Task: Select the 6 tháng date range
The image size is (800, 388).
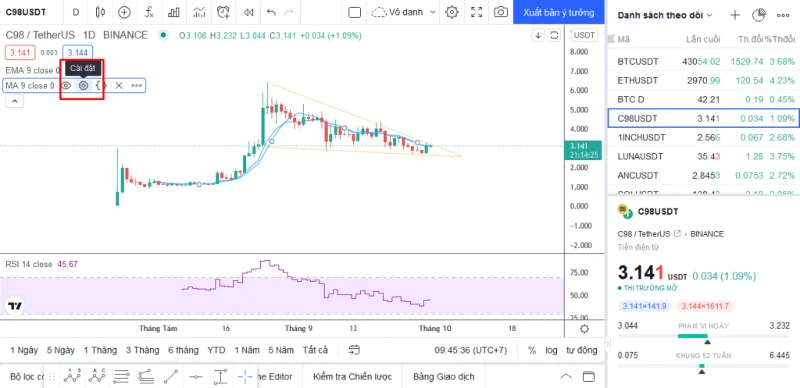Action: (x=183, y=350)
